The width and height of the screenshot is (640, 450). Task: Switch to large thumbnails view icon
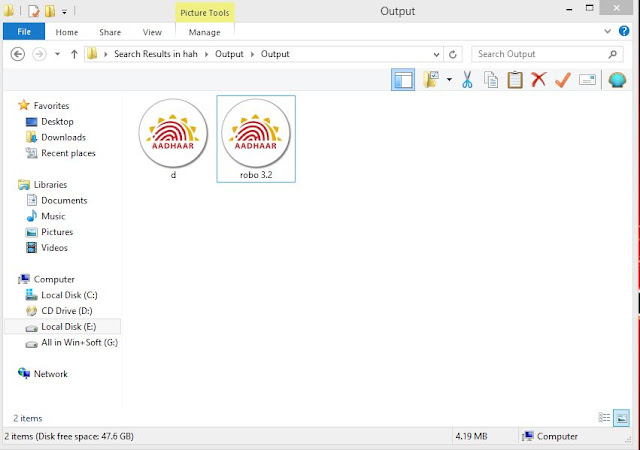click(x=621, y=418)
